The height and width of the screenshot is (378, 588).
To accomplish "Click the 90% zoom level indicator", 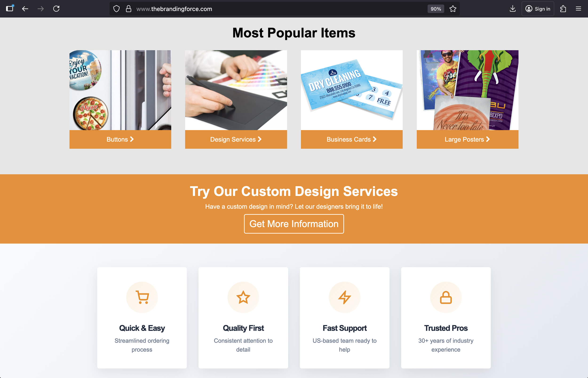I will (x=436, y=9).
